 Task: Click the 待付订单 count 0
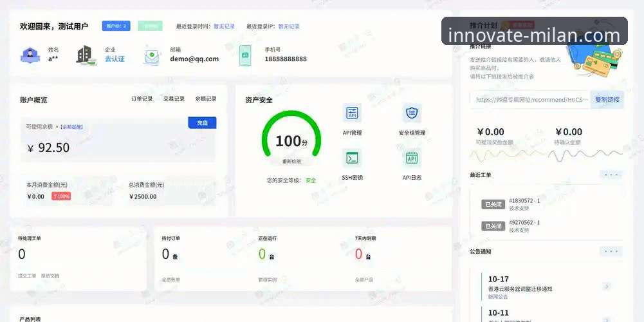click(165, 254)
